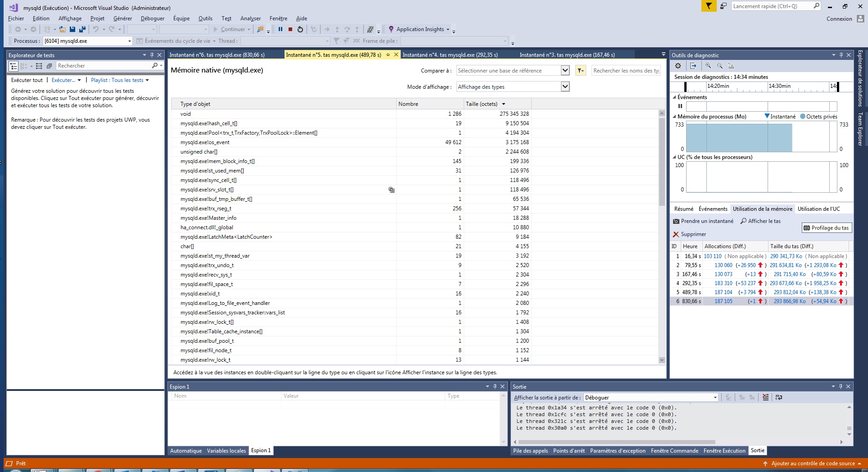Zoom out on the diagnostic timeline
The width and height of the screenshot is (868, 472).
click(x=720, y=66)
